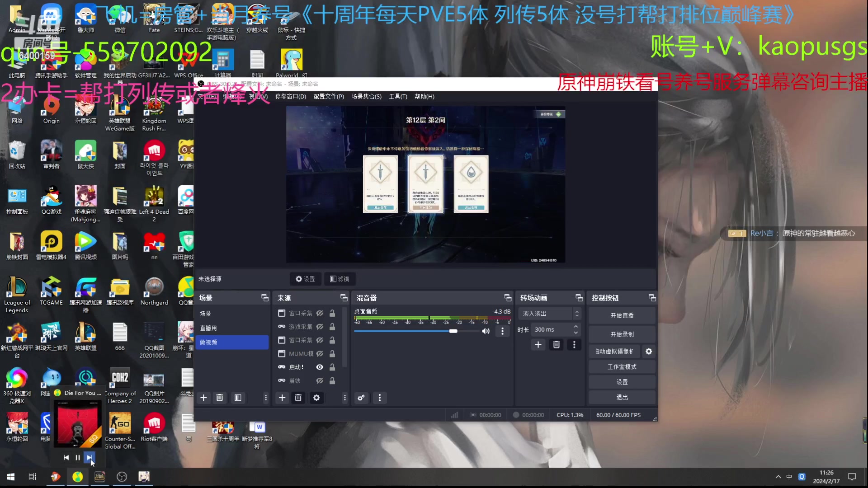
Task: Open the Left 4 Dead 2 desktop icon
Action: point(154,204)
